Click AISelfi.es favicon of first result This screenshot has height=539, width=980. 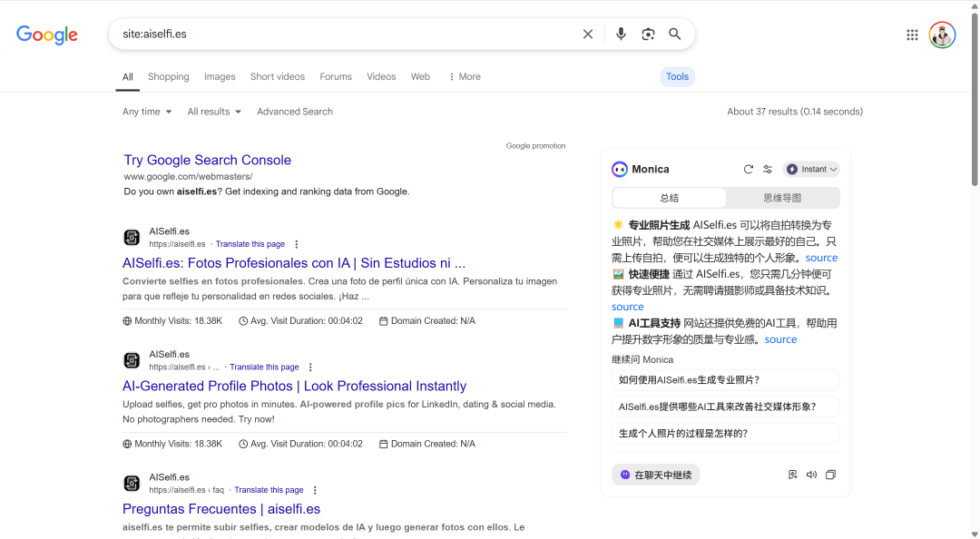pyautogui.click(x=132, y=238)
